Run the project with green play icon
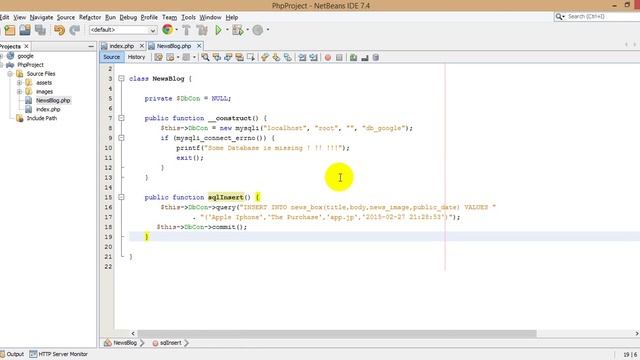This screenshot has width=640, height=360. tap(218, 30)
